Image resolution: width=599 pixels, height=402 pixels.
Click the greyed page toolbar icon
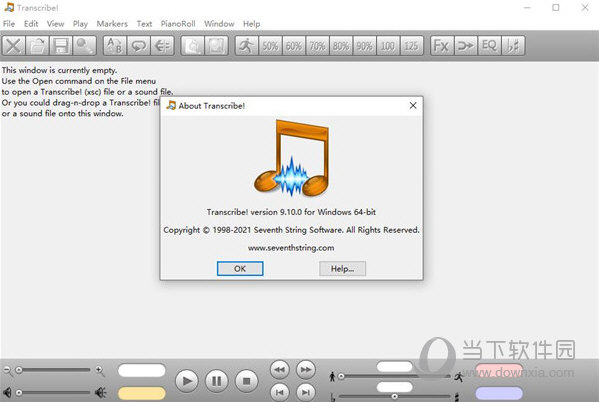click(216, 46)
